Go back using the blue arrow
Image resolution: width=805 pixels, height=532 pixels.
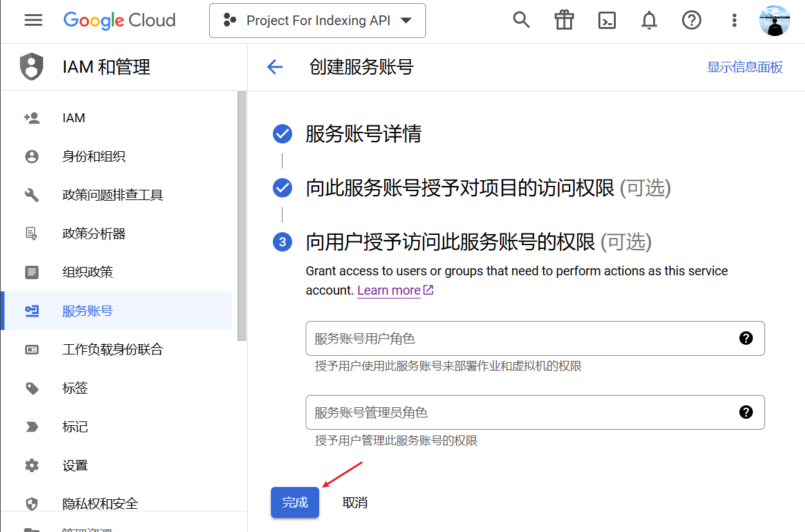click(275, 67)
